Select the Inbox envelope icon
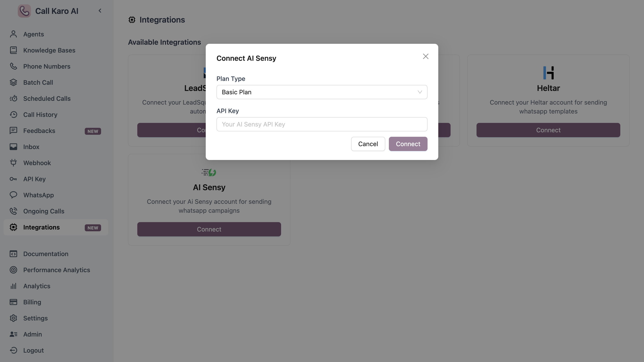Screen dimensions: 644x362 (x=13, y=147)
